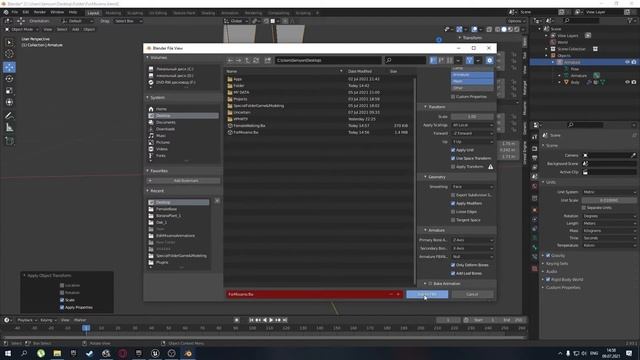Open Windows Start menu

tap(8, 353)
